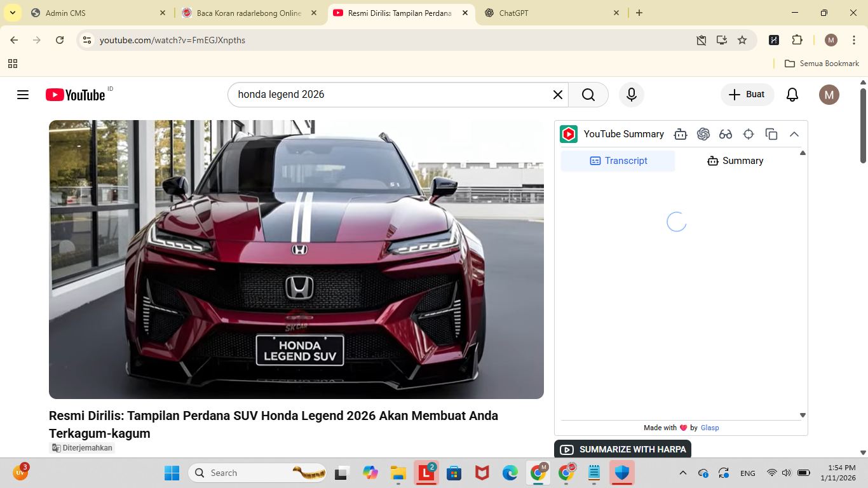Click the YouTube home logo
Viewport: 868px width, 488px height.
pos(75,94)
